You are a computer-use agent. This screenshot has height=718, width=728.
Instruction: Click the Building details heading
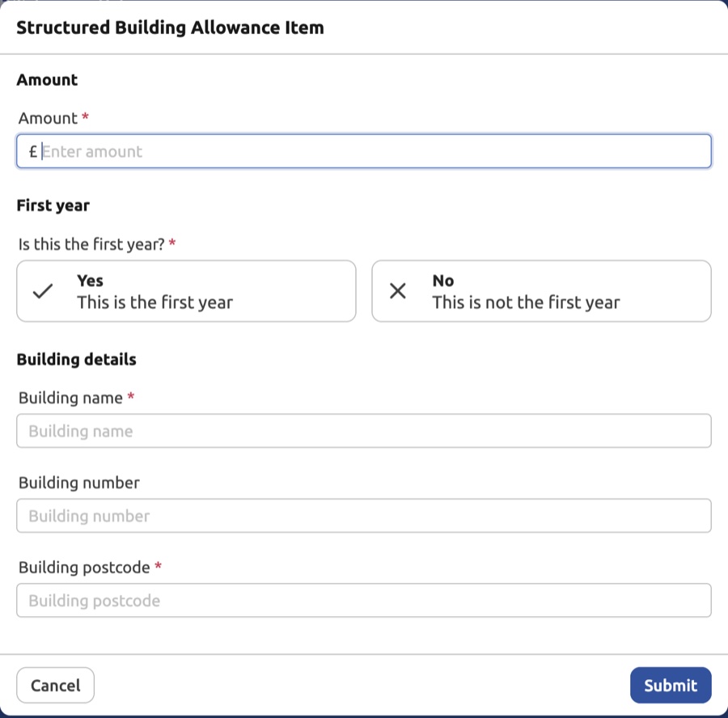(x=76, y=359)
